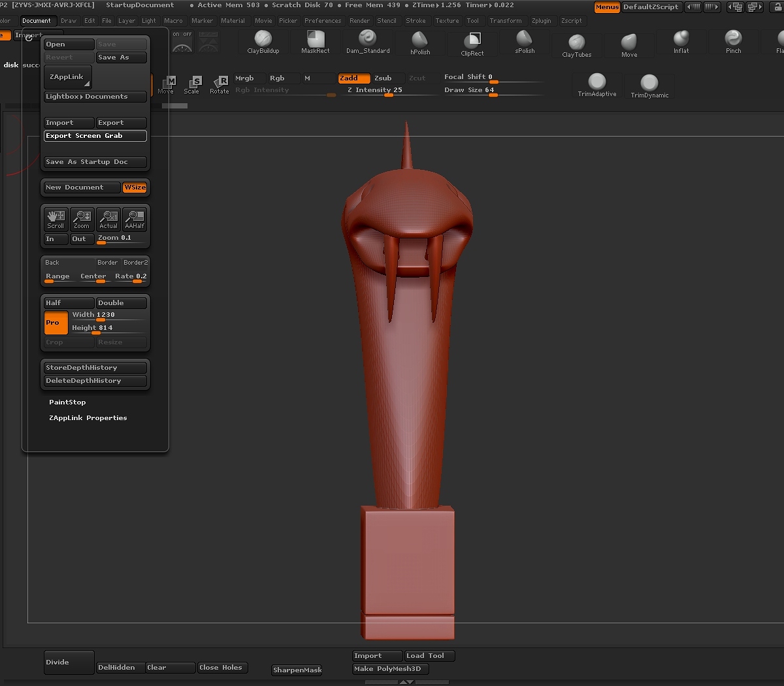Select the sPolish brush
784x686 pixels.
click(x=525, y=42)
